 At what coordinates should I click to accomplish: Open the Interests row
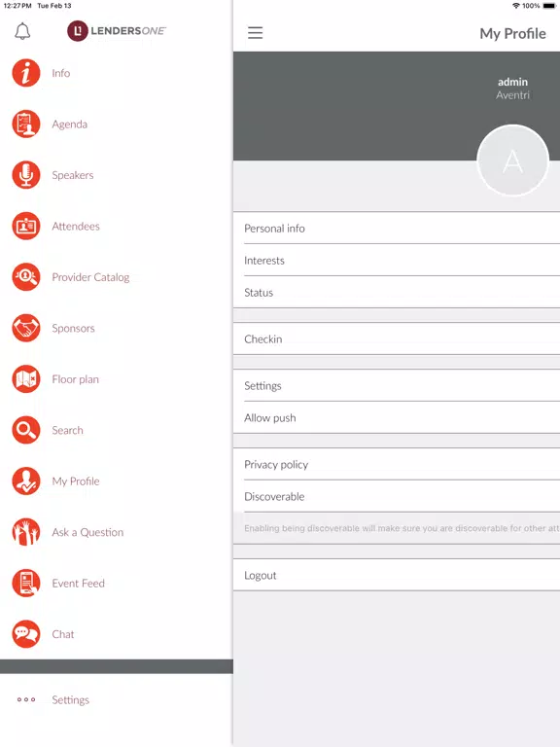[x=397, y=260]
